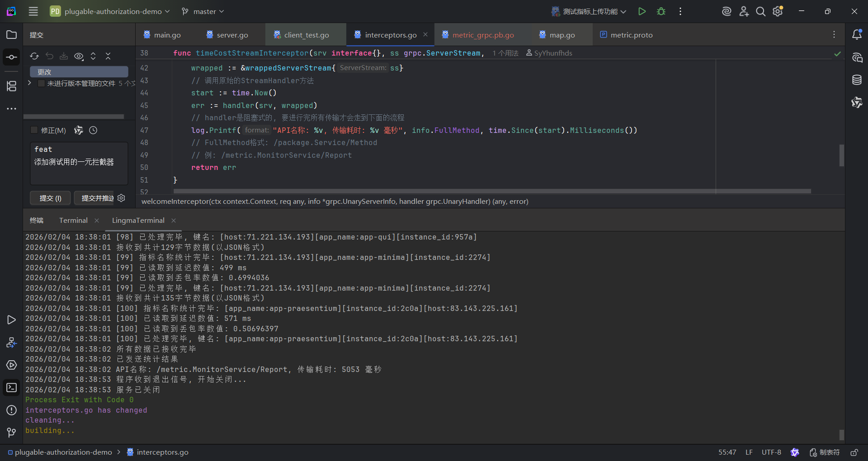Viewport: 868px width, 461px height.
Task: Click the Commit and Push button
Action: click(x=97, y=198)
